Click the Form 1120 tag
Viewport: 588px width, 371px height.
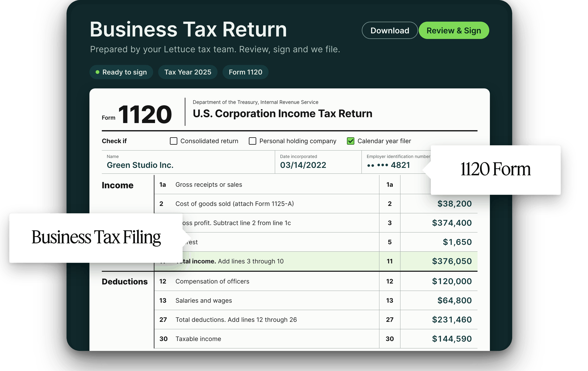(245, 72)
